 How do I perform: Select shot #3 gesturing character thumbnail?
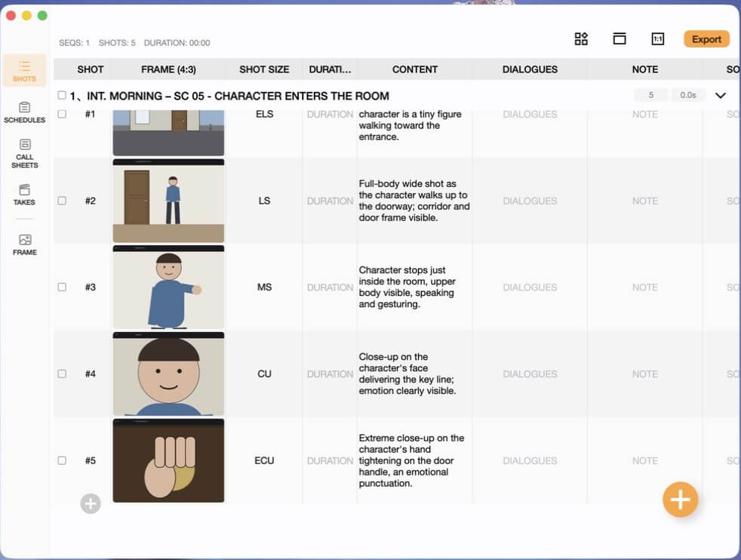tap(168, 288)
